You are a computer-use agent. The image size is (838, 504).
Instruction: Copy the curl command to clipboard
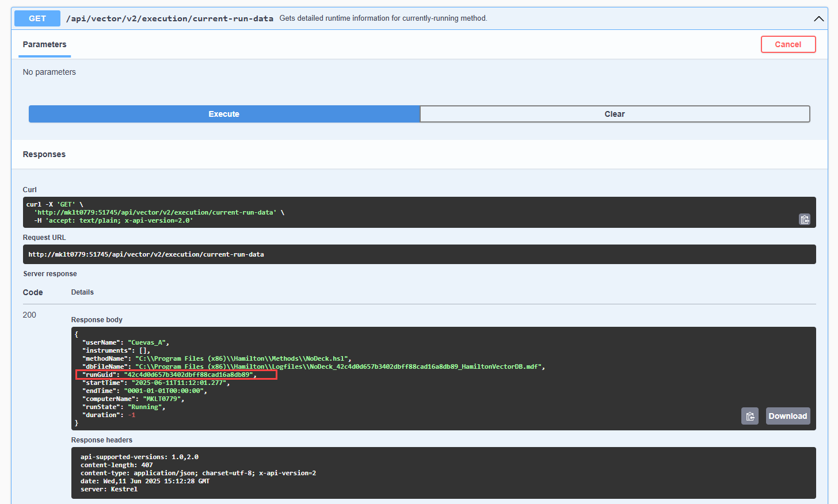tap(805, 219)
